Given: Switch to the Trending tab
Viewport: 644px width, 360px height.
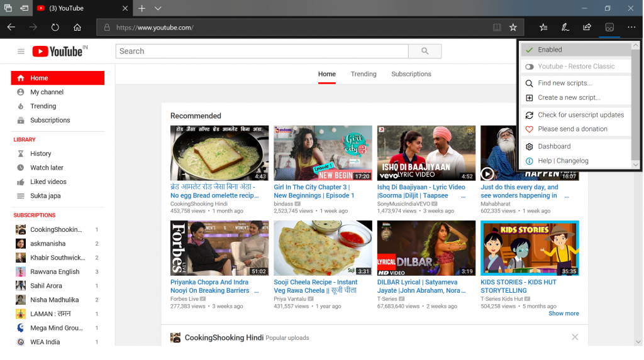Looking at the screenshot, I should click(x=364, y=74).
